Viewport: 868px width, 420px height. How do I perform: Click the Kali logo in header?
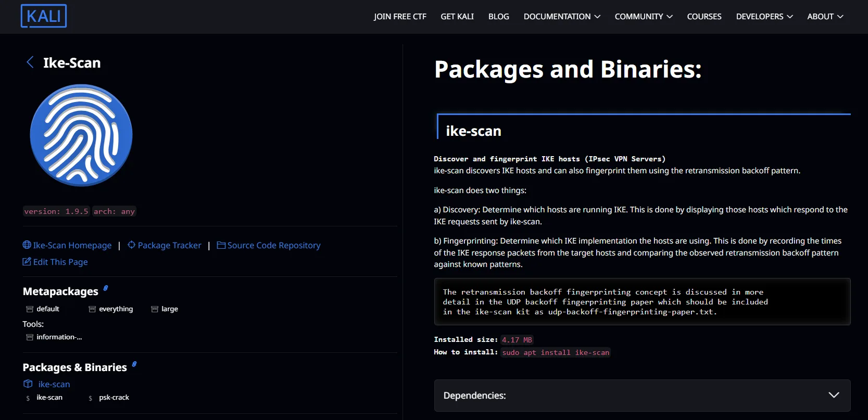click(x=44, y=16)
